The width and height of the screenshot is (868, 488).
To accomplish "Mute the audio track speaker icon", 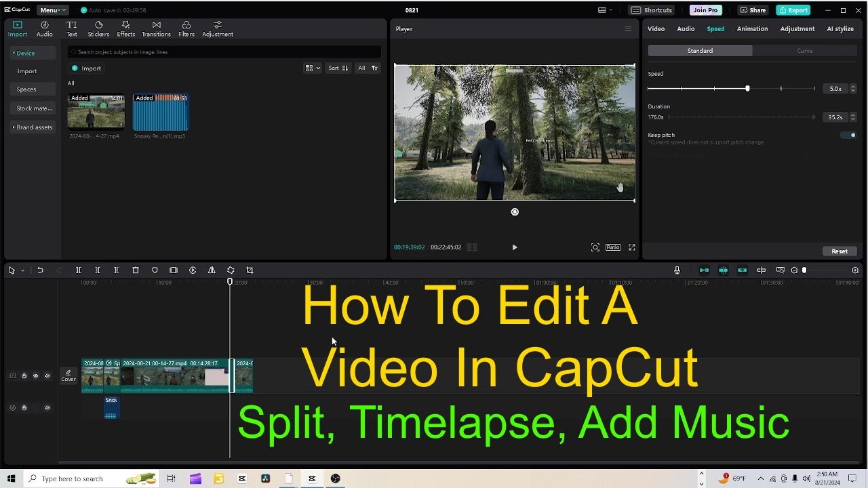I will [x=47, y=407].
